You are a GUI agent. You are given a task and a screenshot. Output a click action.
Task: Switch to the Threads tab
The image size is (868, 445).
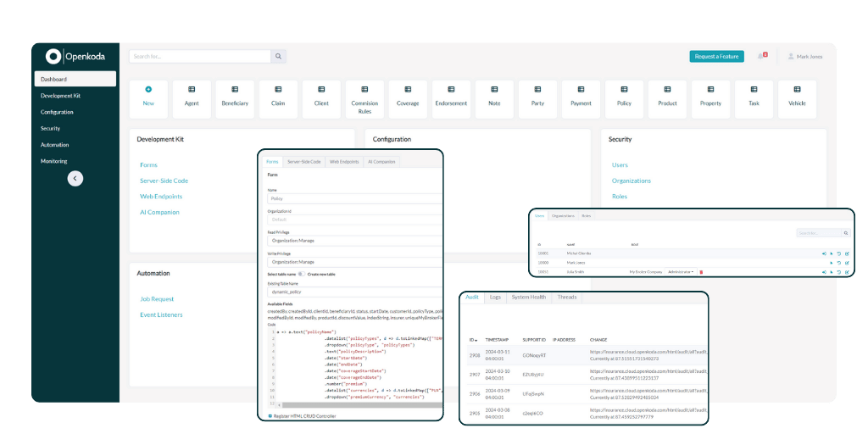tap(567, 298)
